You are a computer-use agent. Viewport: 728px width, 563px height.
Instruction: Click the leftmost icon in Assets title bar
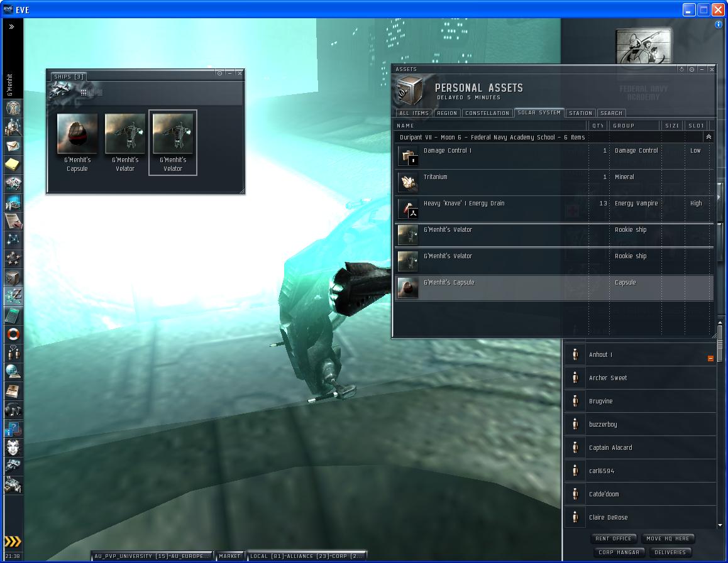pyautogui.click(x=682, y=69)
